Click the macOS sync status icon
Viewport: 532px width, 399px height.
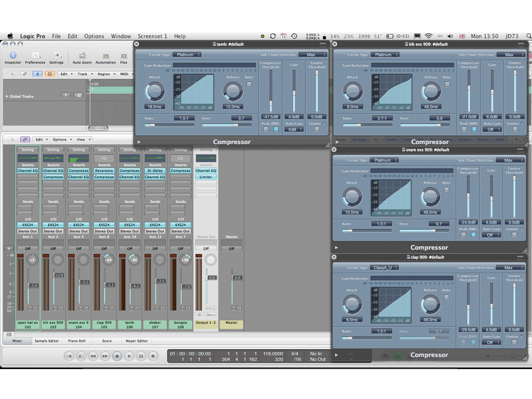click(273, 36)
